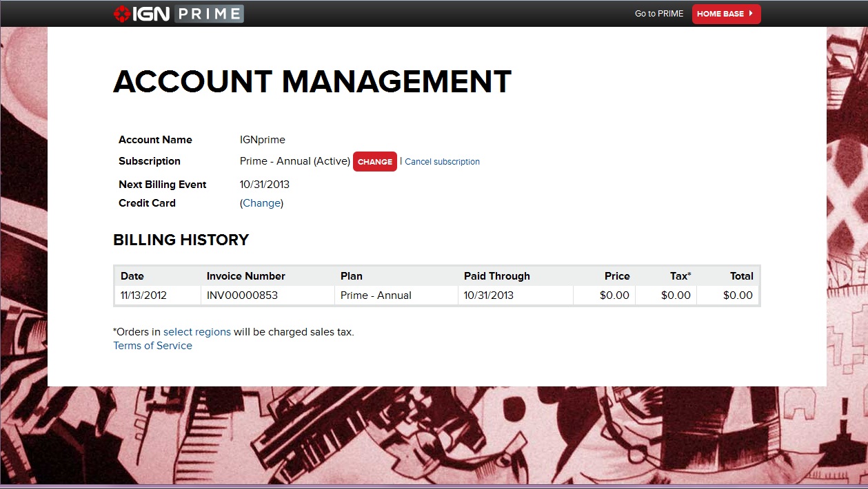Open the Home Base button
868x489 pixels.
pyautogui.click(x=726, y=14)
